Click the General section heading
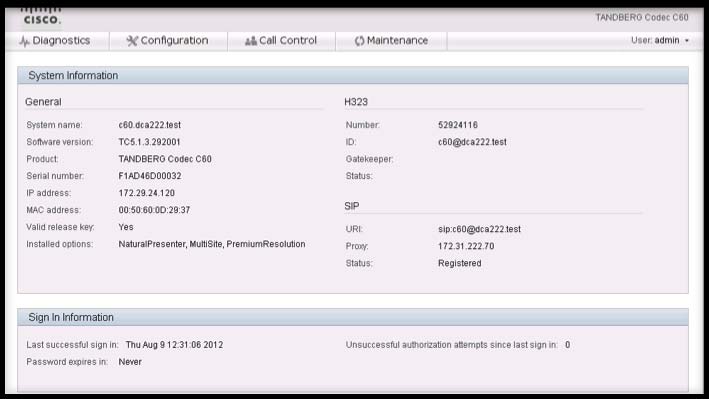The image size is (709, 399). 43,102
